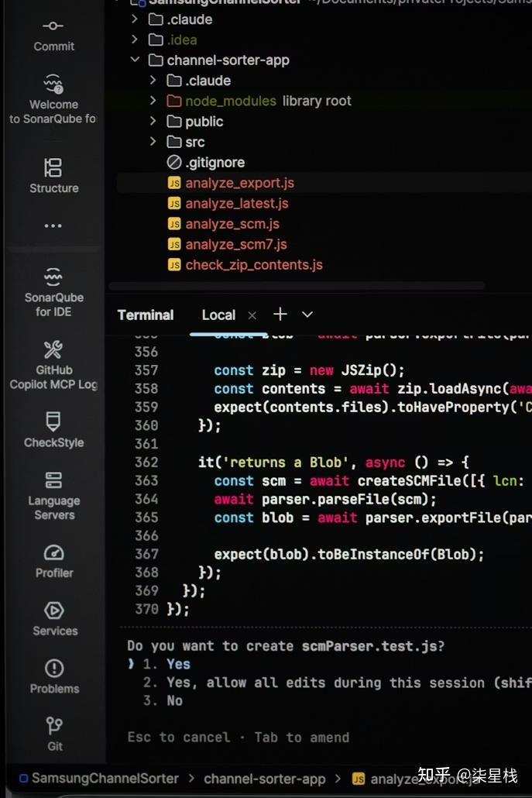This screenshot has height=798, width=532.
Task: Expand the top-level .claude folder
Action: point(134,19)
